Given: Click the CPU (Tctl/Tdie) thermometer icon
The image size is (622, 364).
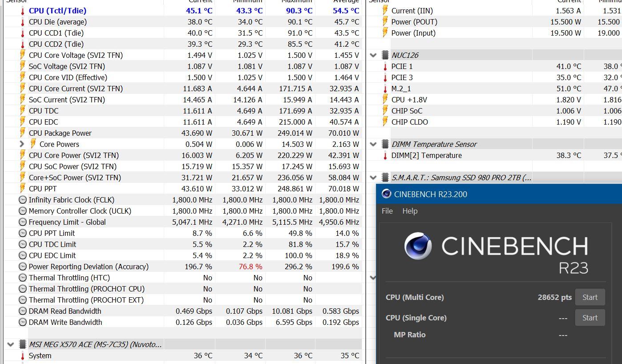Looking at the screenshot, I should pyautogui.click(x=23, y=11).
